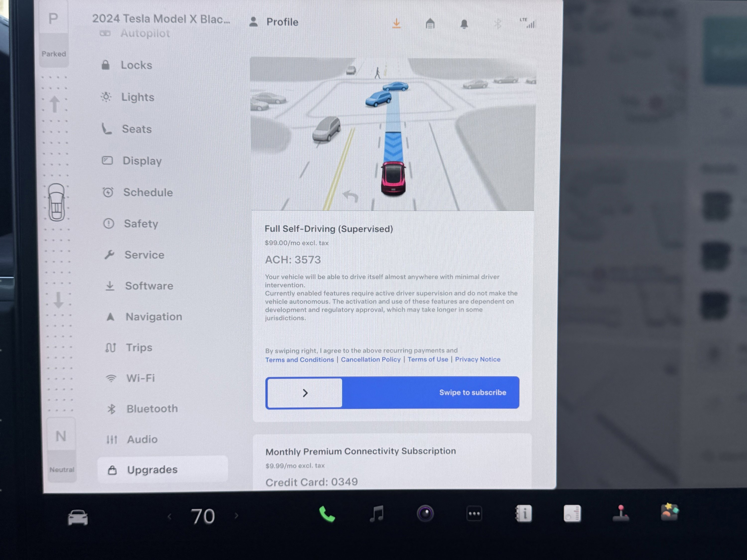Image resolution: width=747 pixels, height=560 pixels.
Task: Select Upgrades in the settings sidebar
Action: (x=152, y=470)
